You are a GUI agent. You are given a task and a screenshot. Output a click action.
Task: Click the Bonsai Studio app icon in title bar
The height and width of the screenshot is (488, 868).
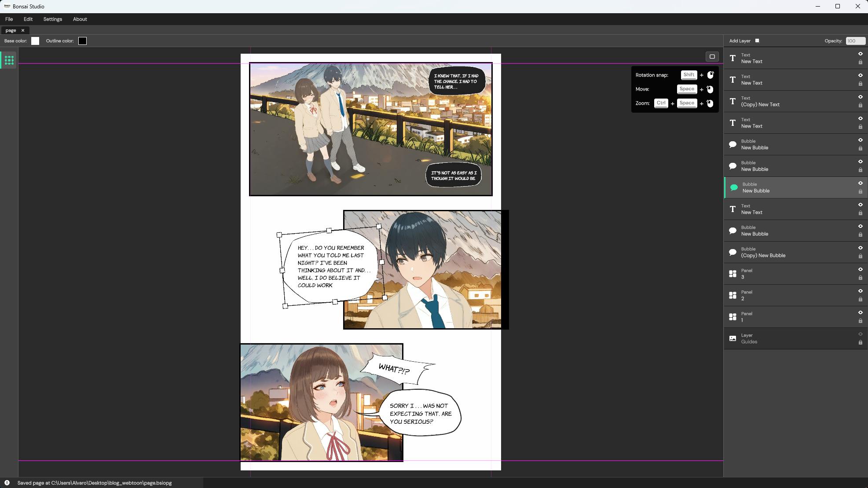[x=7, y=6]
